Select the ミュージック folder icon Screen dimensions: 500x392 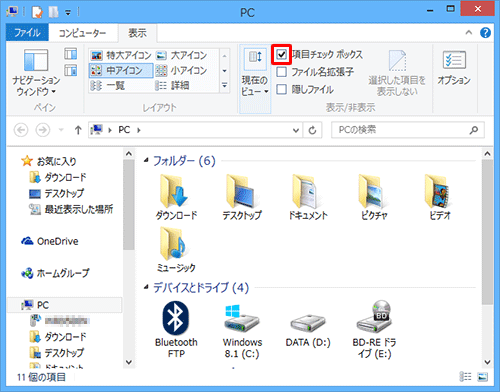click(x=176, y=250)
